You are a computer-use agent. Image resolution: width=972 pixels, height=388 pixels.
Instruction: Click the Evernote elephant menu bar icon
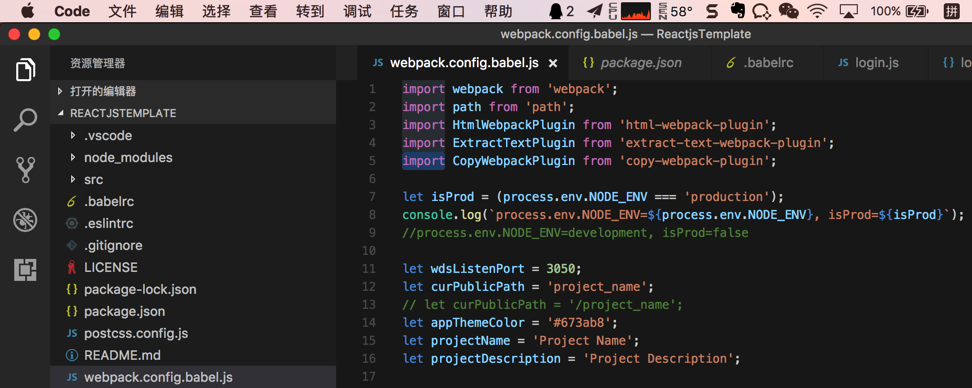coord(737,11)
